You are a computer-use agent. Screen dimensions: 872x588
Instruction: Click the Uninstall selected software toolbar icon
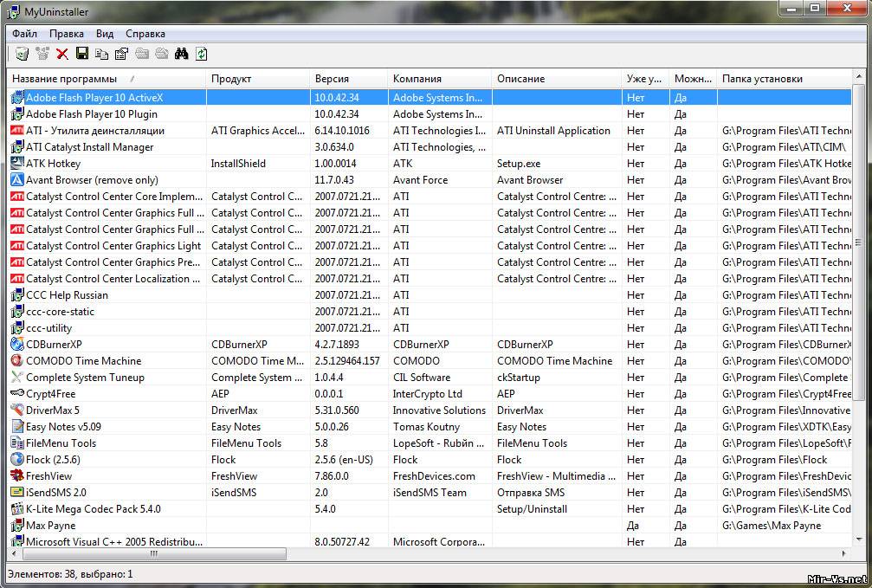[x=22, y=54]
